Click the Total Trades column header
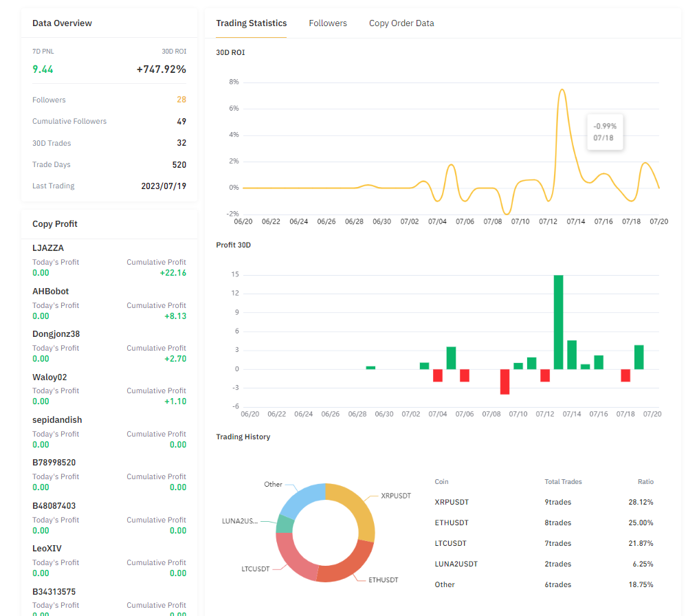Viewport: 688px width, 616px height. point(563,482)
